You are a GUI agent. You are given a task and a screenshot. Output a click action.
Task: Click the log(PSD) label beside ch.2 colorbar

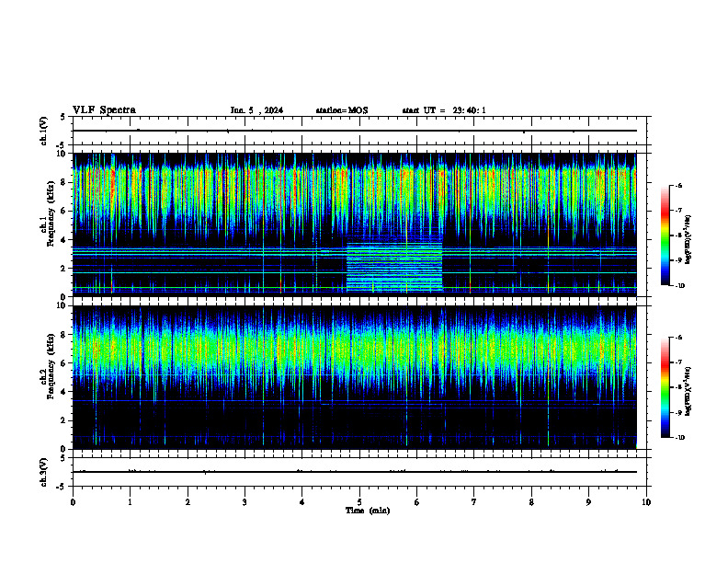pyautogui.click(x=688, y=391)
